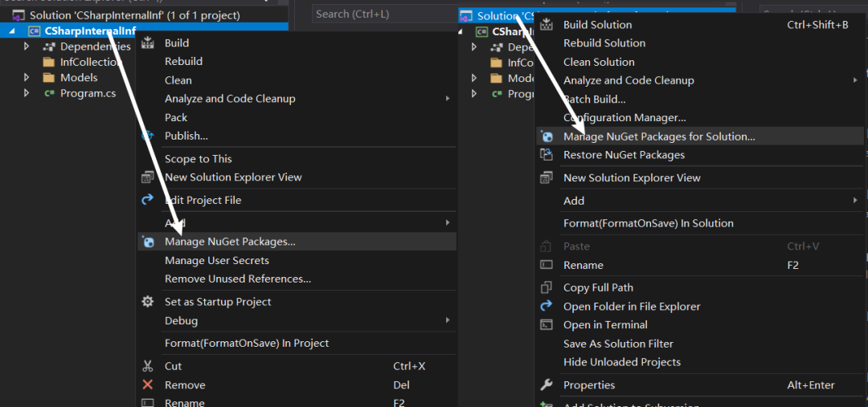Select the bold CSharp project row in the right tree
Screen dimensions: 868x407
tap(513, 31)
